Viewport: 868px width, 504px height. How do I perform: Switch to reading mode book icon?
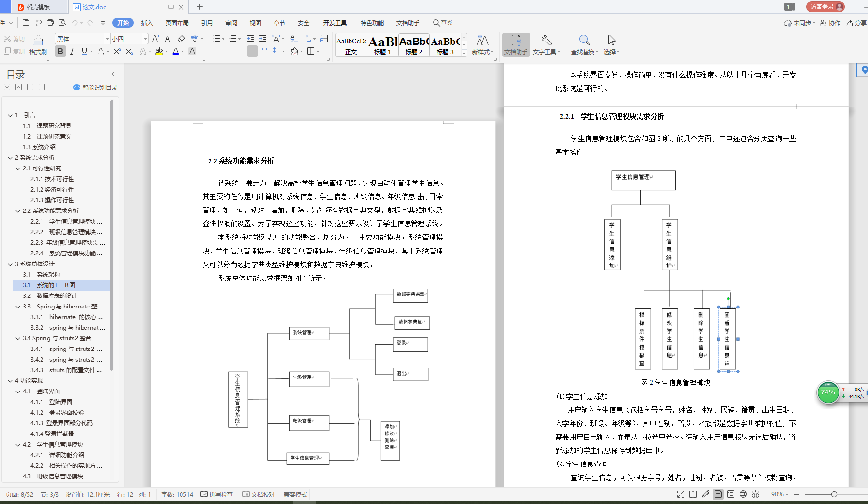click(693, 494)
